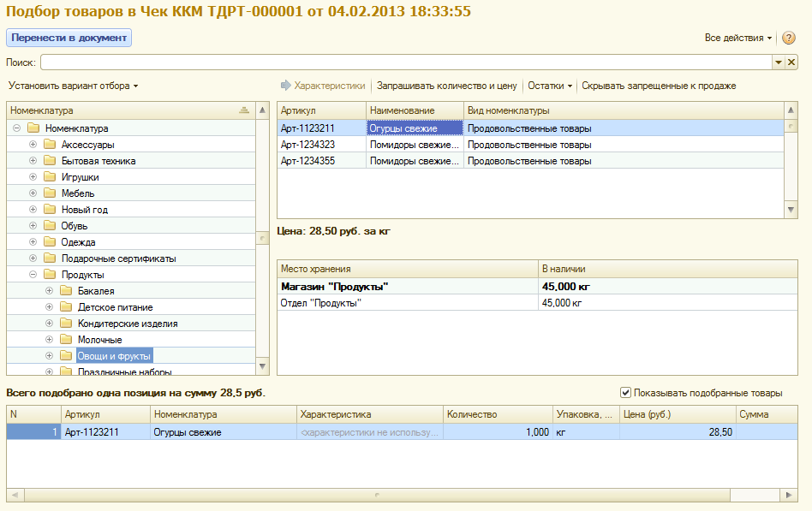Click the folder icon of Бакалея
812x511 pixels.
(x=66, y=290)
